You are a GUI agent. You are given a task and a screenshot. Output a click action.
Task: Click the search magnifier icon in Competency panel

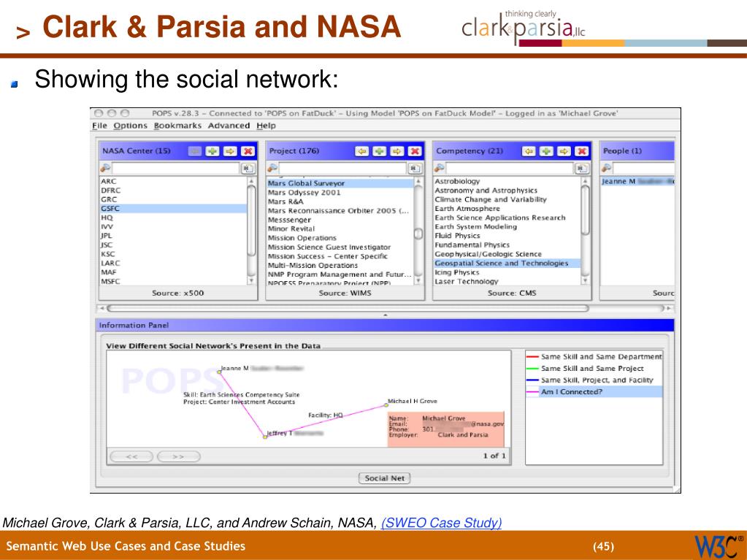tap(439, 168)
